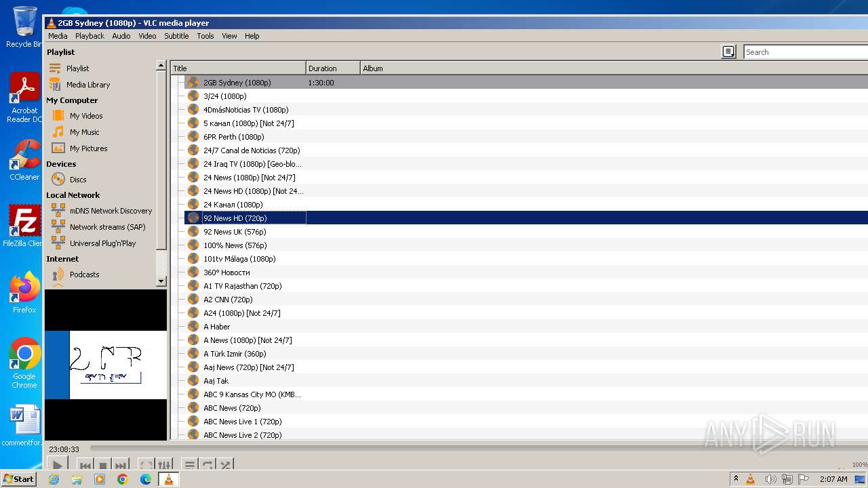Toggle random shuffle playback
This screenshot has width=868, height=488.
pos(225,465)
